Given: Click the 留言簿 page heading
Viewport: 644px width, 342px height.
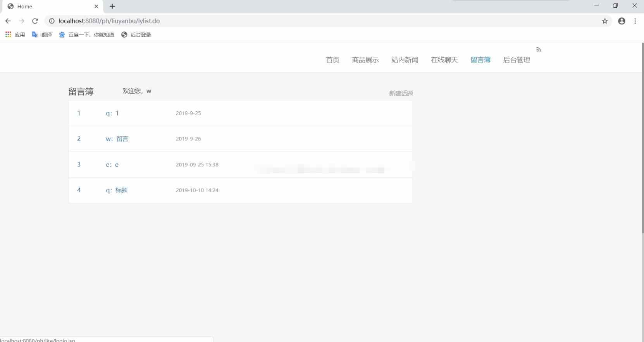Looking at the screenshot, I should (x=81, y=92).
